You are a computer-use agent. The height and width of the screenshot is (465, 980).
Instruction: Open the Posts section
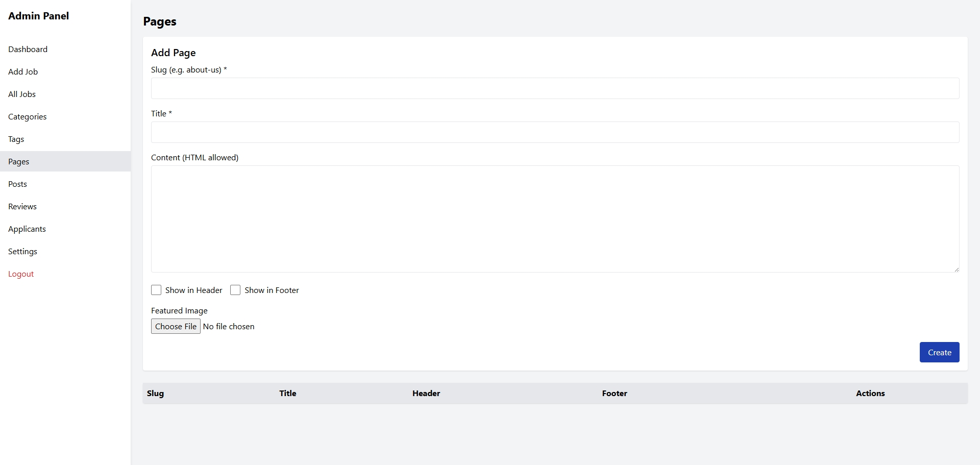click(x=17, y=184)
